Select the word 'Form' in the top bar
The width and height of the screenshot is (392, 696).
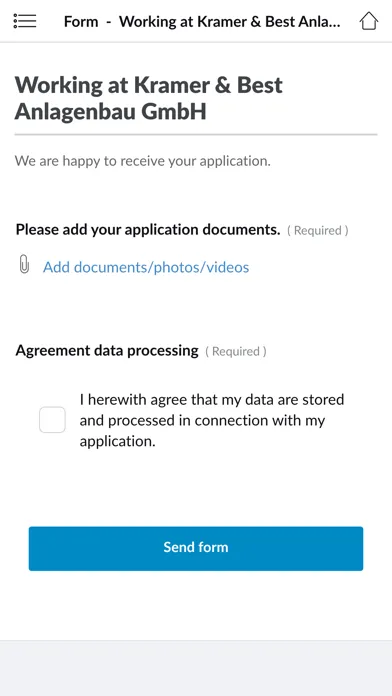click(x=81, y=21)
